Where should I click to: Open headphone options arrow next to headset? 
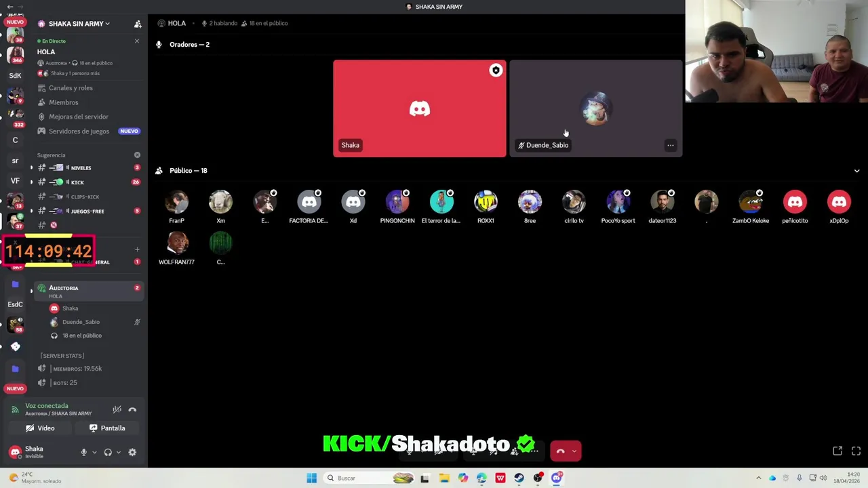click(118, 452)
